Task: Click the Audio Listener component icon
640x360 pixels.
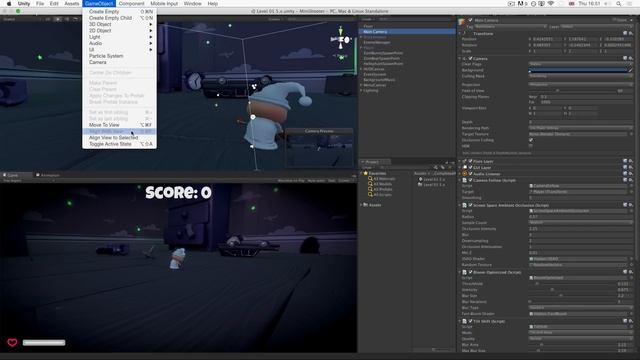Action: (x=464, y=173)
